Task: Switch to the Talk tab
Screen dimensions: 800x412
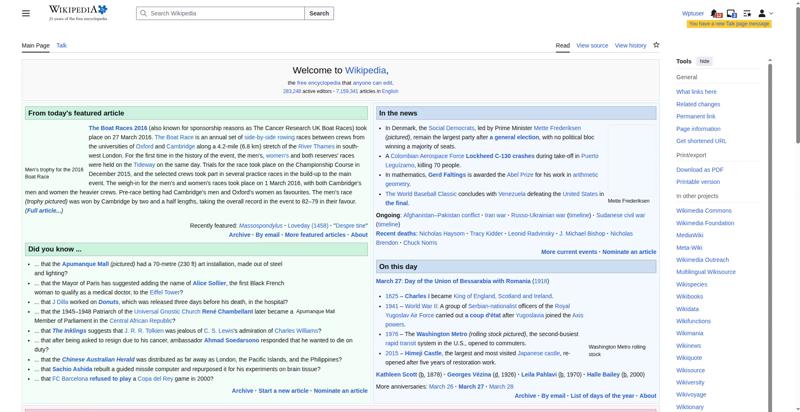Action: (x=61, y=45)
